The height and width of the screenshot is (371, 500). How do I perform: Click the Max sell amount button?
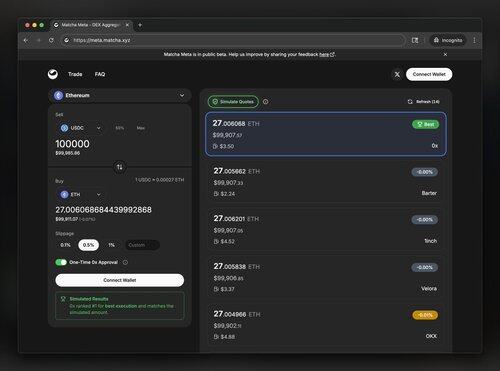pos(141,128)
